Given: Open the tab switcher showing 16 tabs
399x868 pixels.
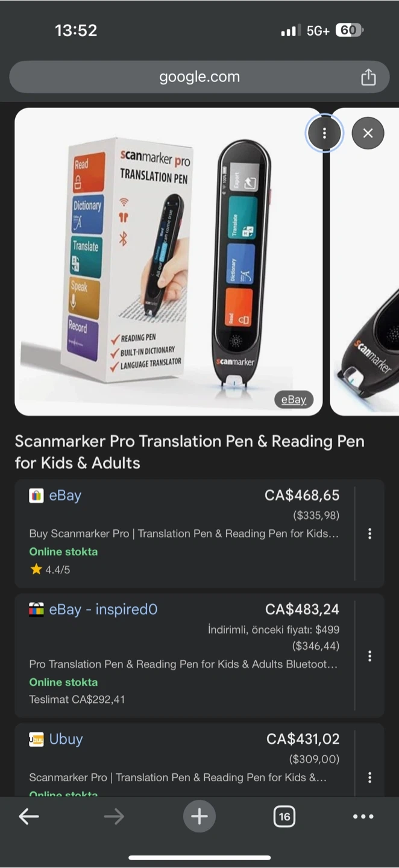Looking at the screenshot, I should 284,817.
